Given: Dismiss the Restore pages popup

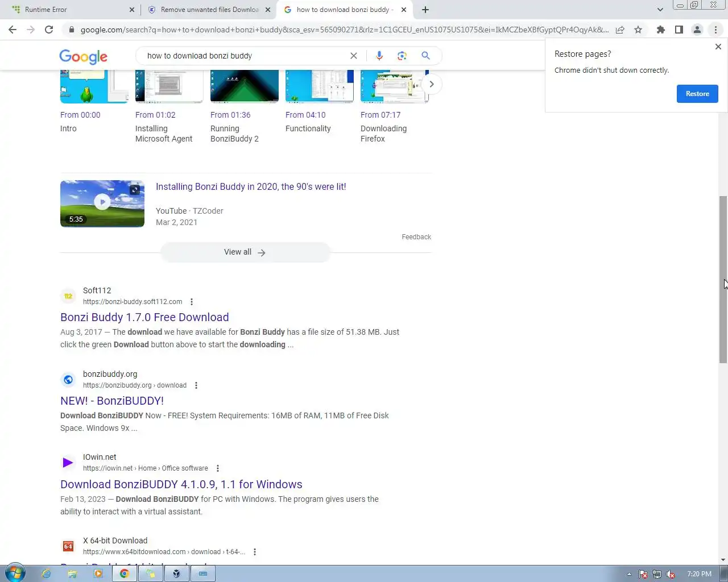Looking at the screenshot, I should [718, 47].
